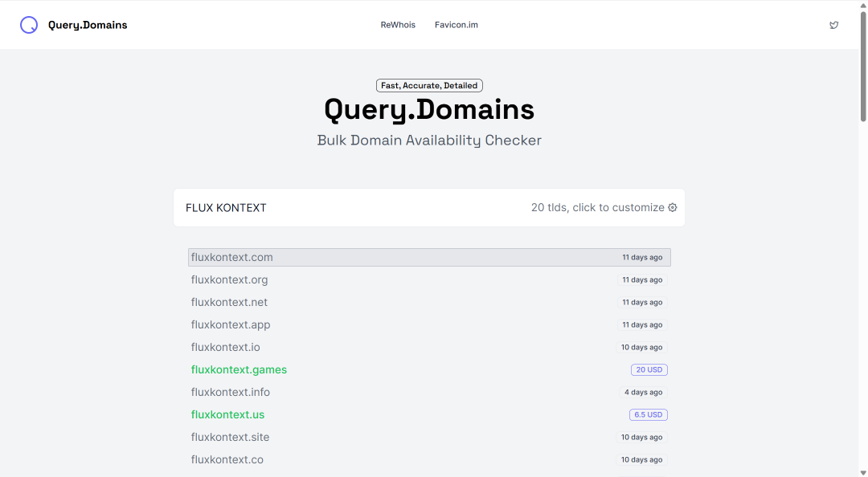Click the scrollbar up arrow
Screen dimensions: 868x477
(863, 5)
